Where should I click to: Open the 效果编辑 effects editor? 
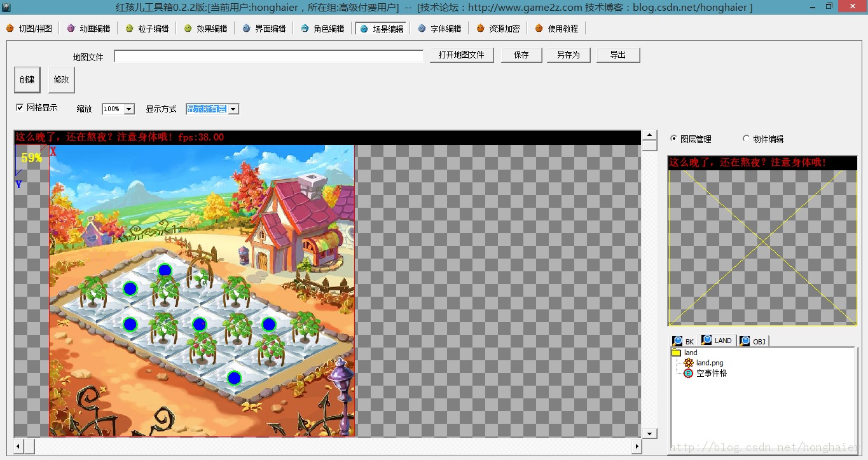click(x=206, y=29)
